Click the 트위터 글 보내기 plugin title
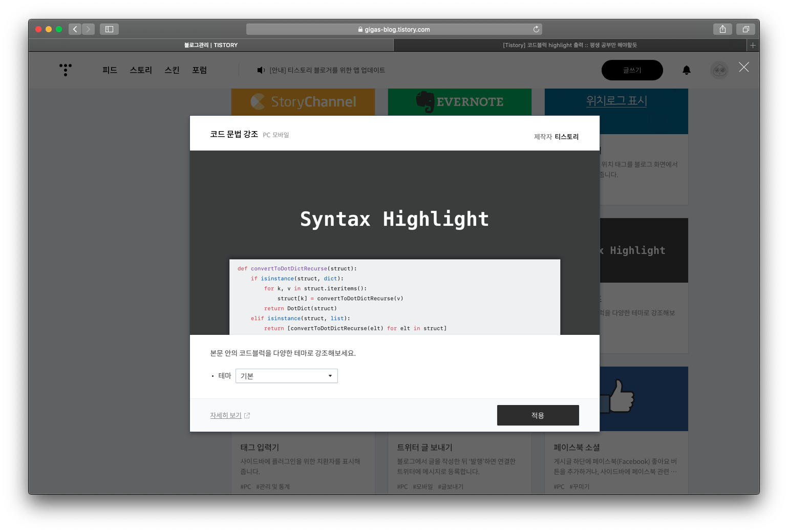Screen dimensions: 788x532 click(424, 448)
